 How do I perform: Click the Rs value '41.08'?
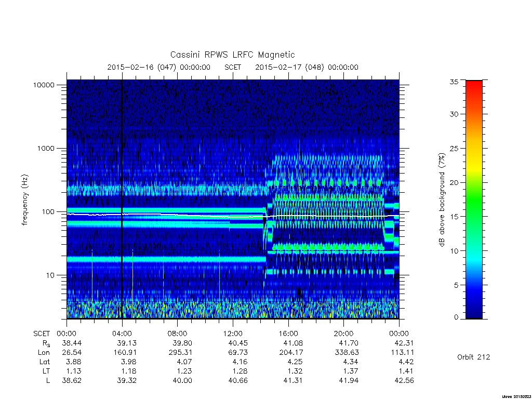coord(293,343)
